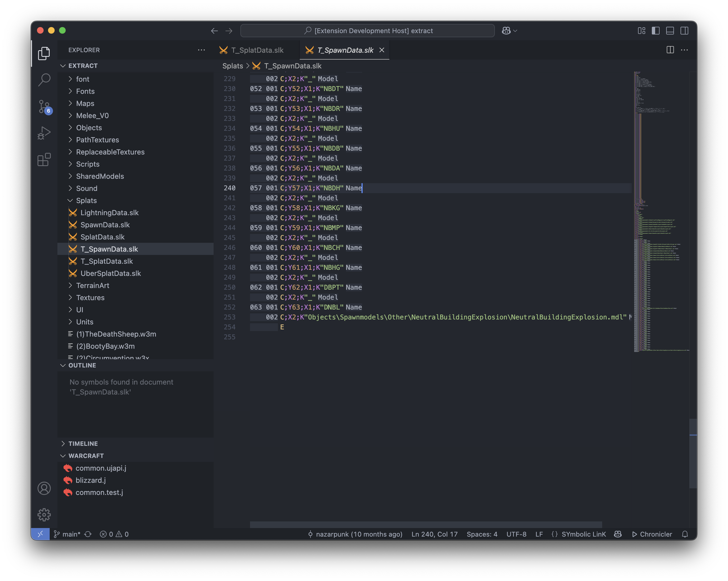Open the Manage gear menu
728x581 pixels.
pos(44,515)
